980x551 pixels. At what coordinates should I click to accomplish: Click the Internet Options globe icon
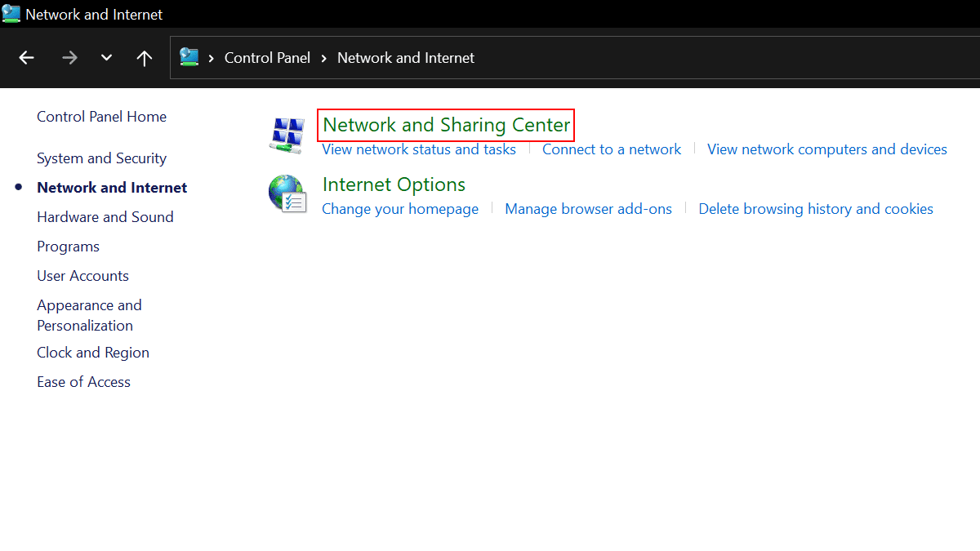click(x=287, y=194)
